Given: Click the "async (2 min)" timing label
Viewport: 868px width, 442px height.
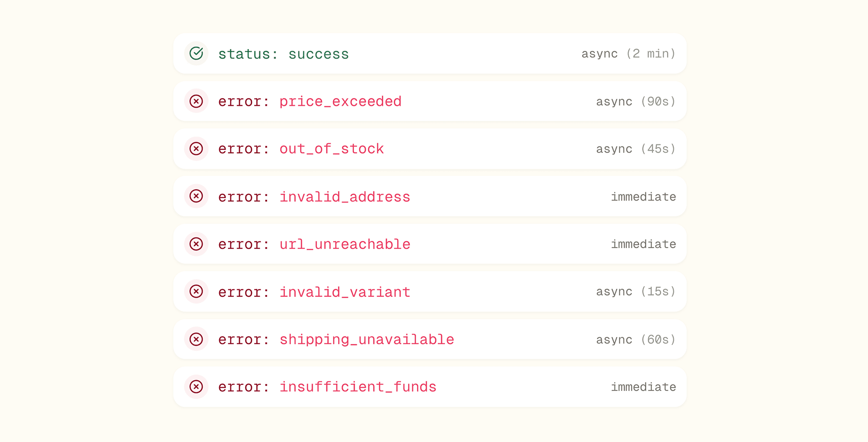Looking at the screenshot, I should (628, 54).
